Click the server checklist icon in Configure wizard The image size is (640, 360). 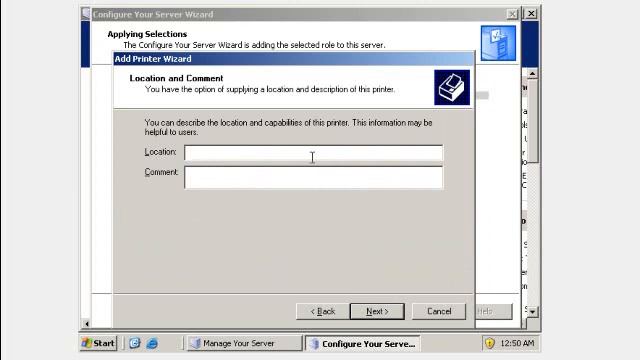click(498, 43)
